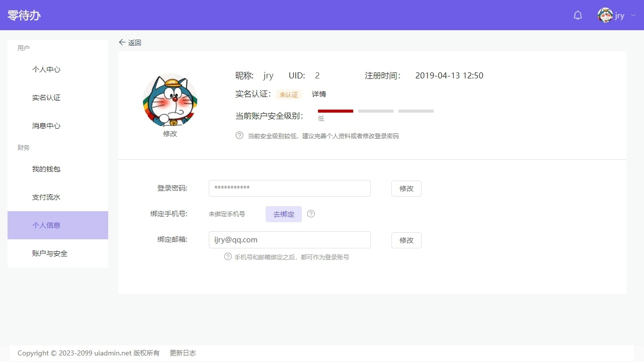Open the notification bell icon
This screenshot has height=362, width=644.
click(578, 16)
